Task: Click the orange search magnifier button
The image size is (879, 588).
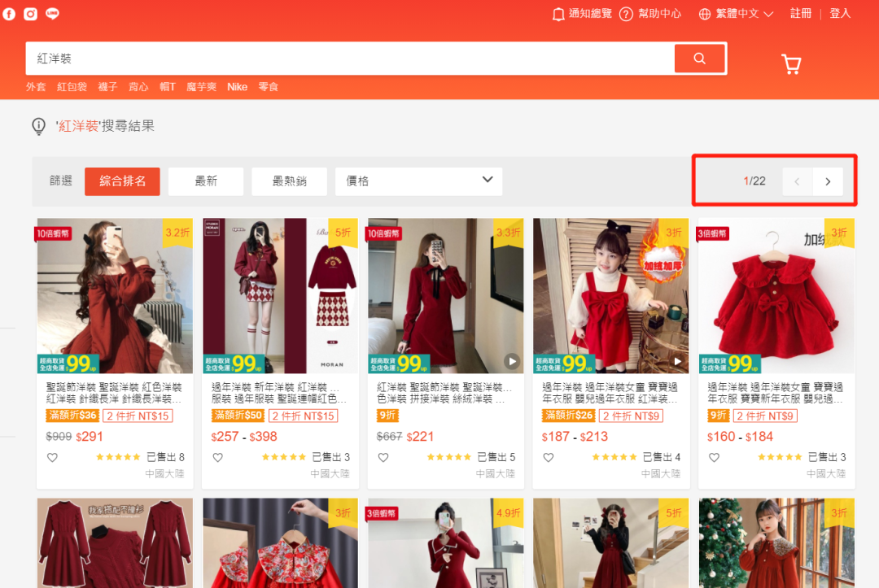Action: [700, 59]
